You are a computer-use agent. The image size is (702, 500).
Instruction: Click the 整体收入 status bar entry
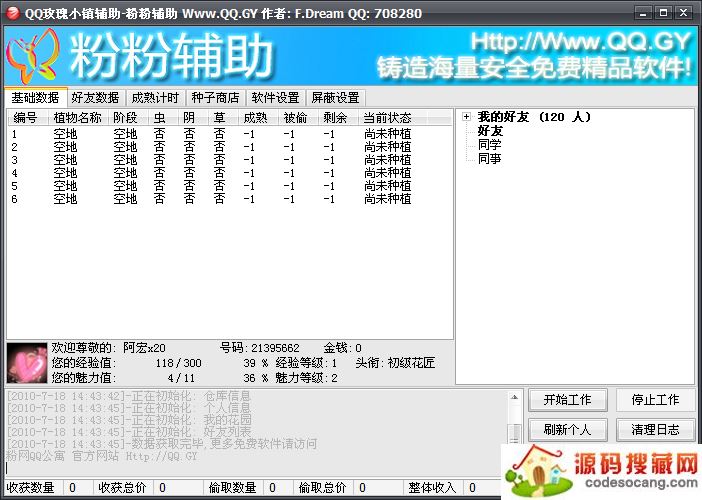coord(432,487)
